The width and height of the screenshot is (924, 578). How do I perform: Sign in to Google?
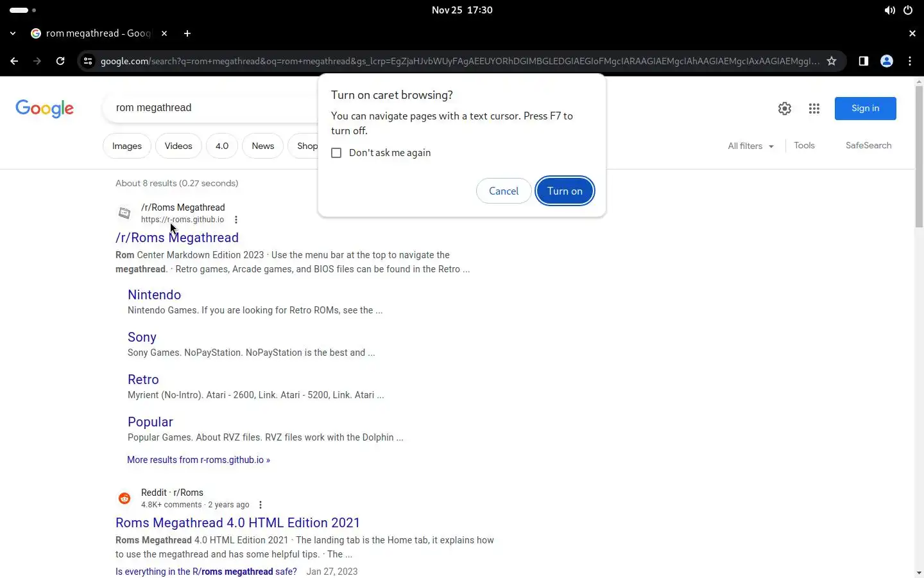[865, 109]
